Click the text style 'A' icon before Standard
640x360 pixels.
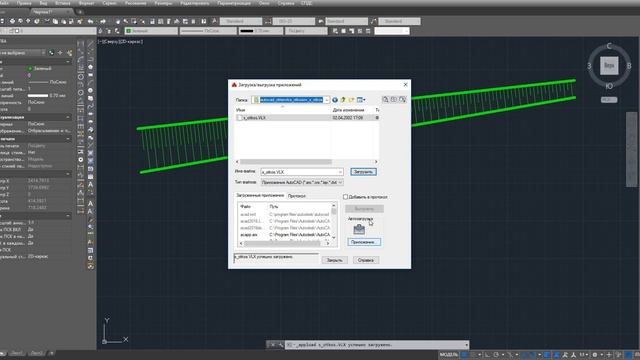214,21
